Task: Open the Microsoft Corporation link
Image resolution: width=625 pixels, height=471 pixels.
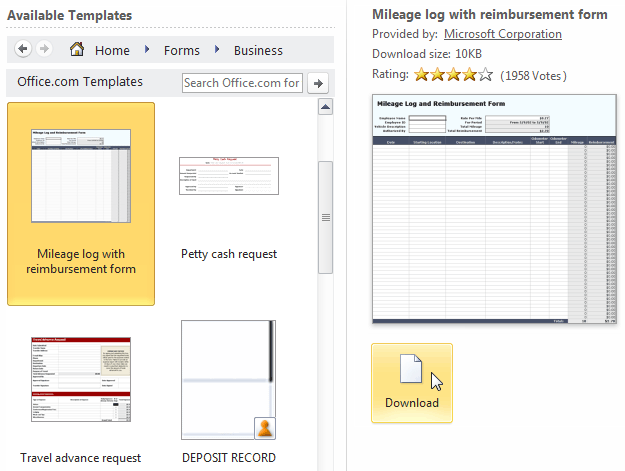Action: pos(502,34)
